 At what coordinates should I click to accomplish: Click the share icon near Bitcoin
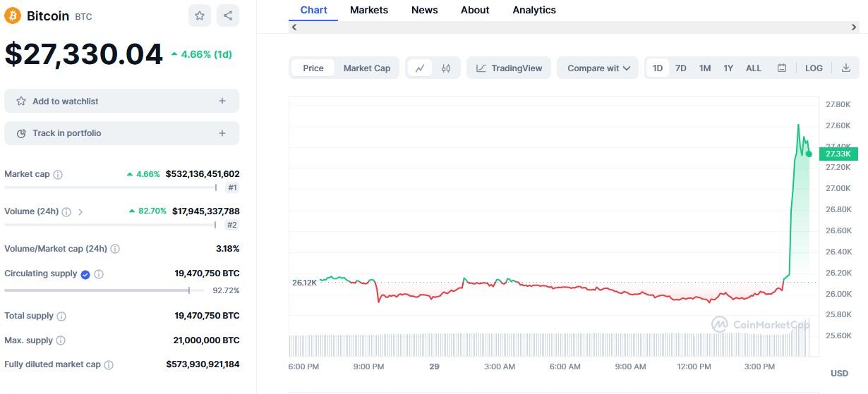(227, 16)
